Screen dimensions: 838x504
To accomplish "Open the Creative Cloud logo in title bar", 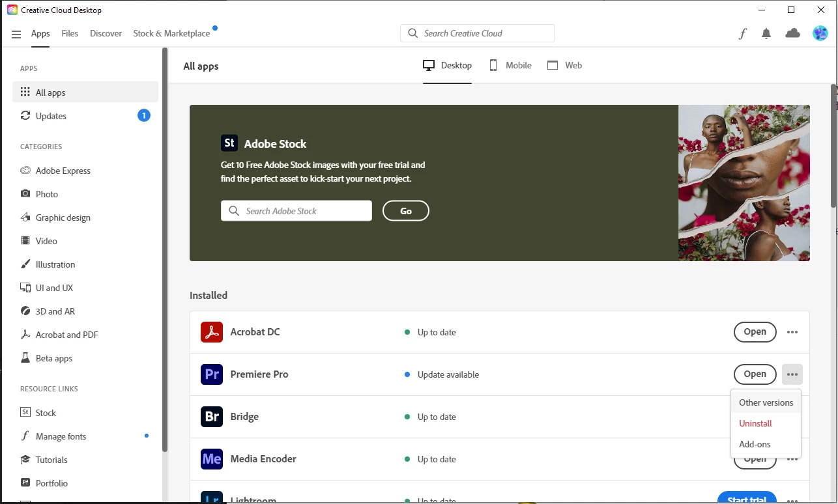I will [12, 10].
